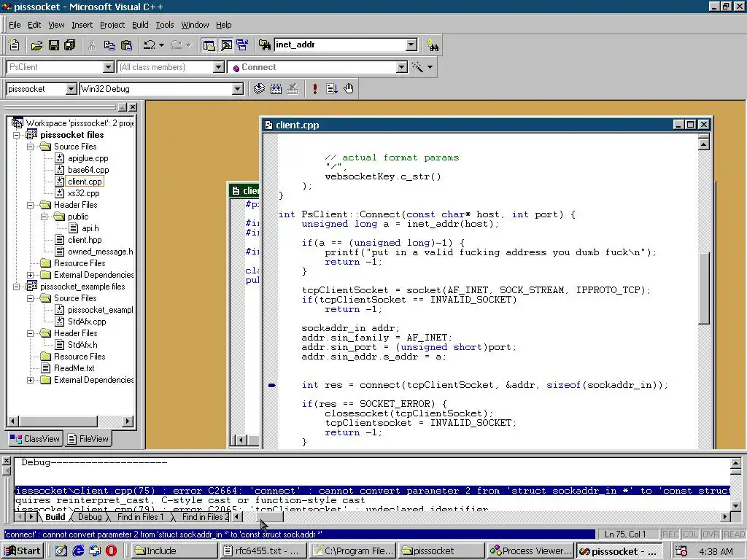
Task: Collapse the public folder node
Action: [44, 217]
